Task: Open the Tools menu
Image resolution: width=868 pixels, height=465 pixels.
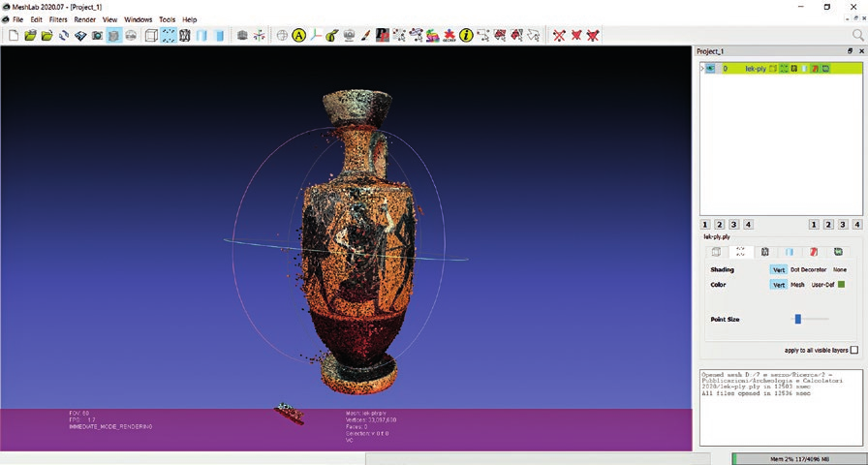Action: click(x=168, y=19)
